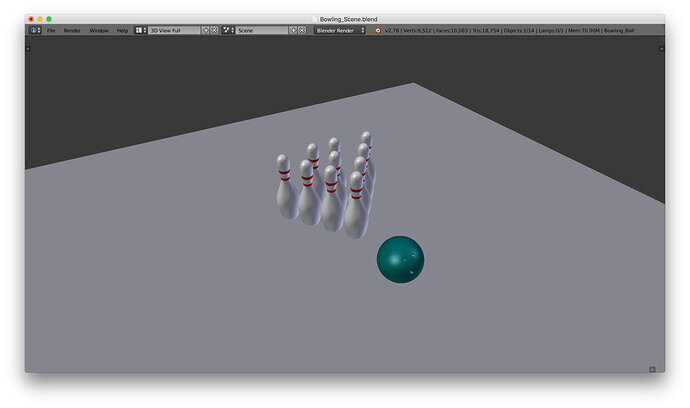
Task: Expand the properties region via right plus tab
Action: pos(661,48)
